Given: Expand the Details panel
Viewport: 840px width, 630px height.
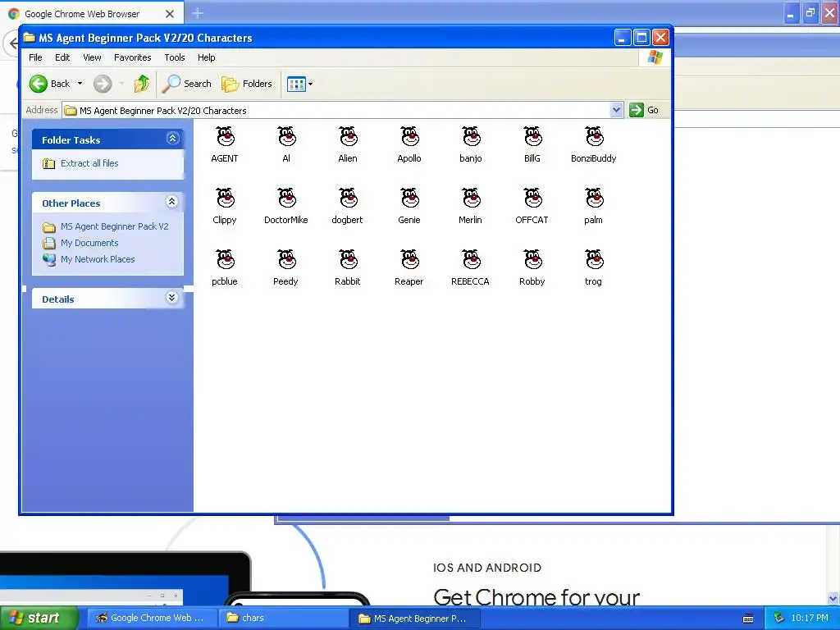Looking at the screenshot, I should click(172, 298).
